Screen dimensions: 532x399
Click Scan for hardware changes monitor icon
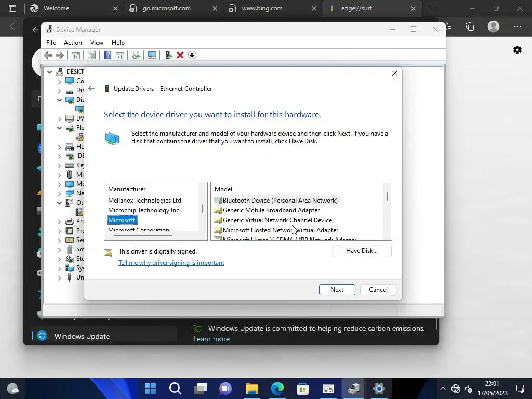(x=152, y=55)
